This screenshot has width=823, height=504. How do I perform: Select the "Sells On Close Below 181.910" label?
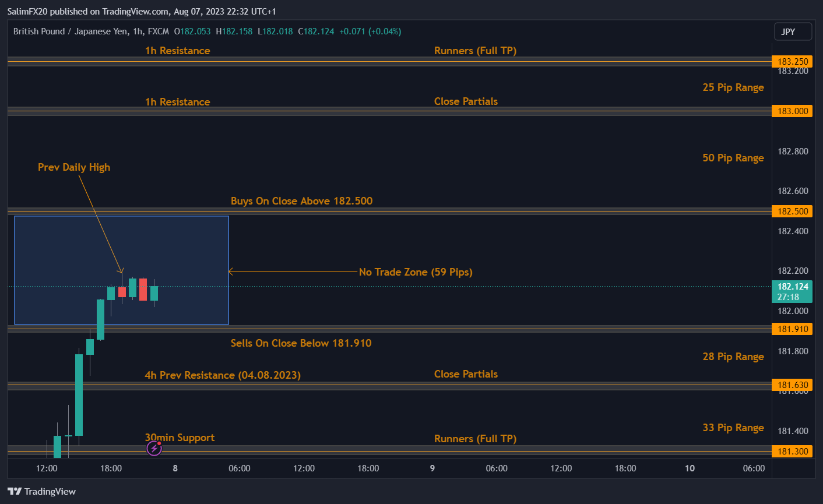coord(301,343)
